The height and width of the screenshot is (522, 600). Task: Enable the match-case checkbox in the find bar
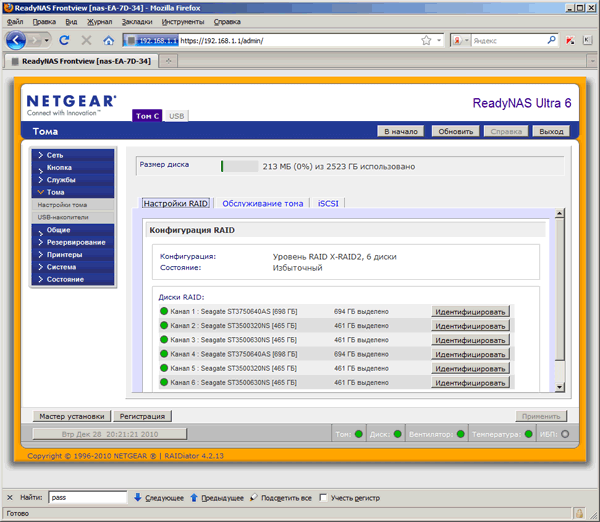coord(323,498)
